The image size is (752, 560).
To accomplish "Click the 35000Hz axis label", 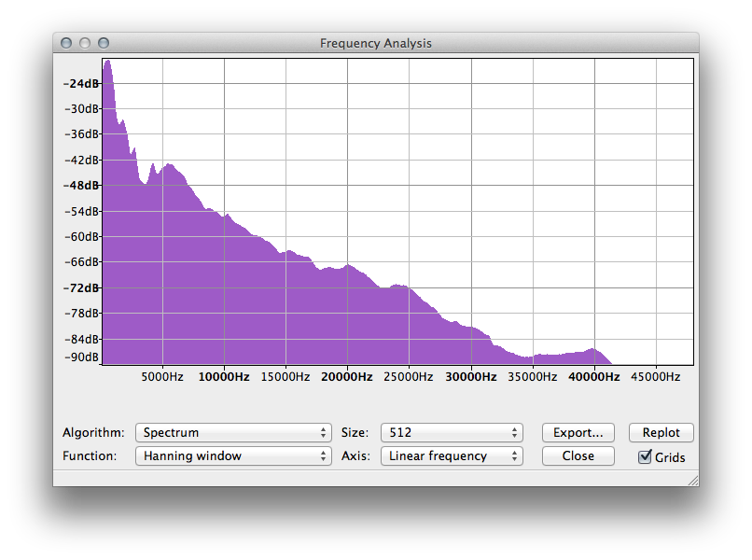I will point(533,377).
